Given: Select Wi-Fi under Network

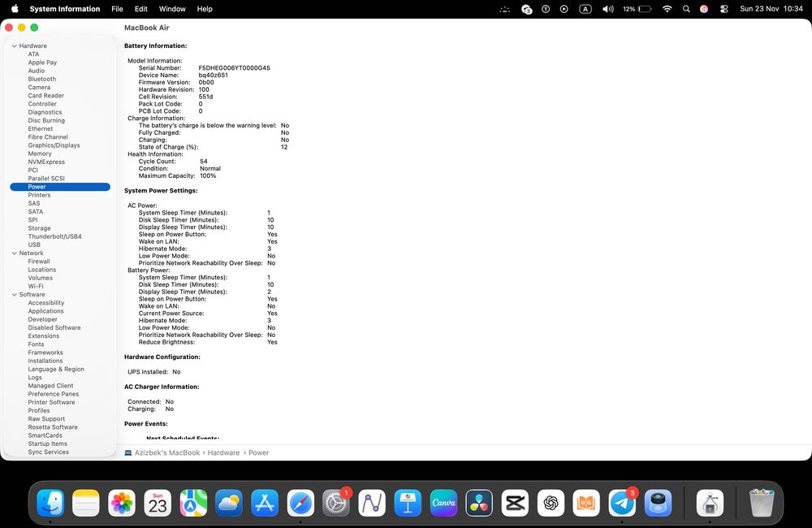Looking at the screenshot, I should 36,287.
